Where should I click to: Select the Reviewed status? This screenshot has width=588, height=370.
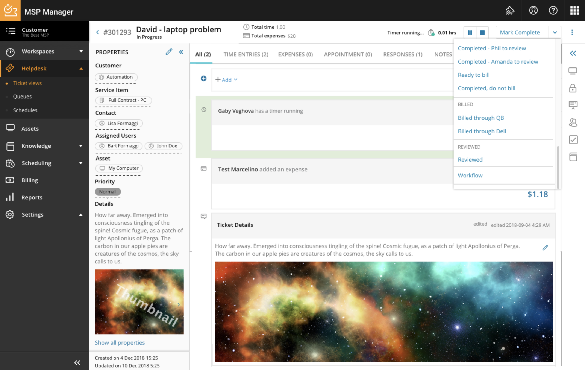pos(470,160)
